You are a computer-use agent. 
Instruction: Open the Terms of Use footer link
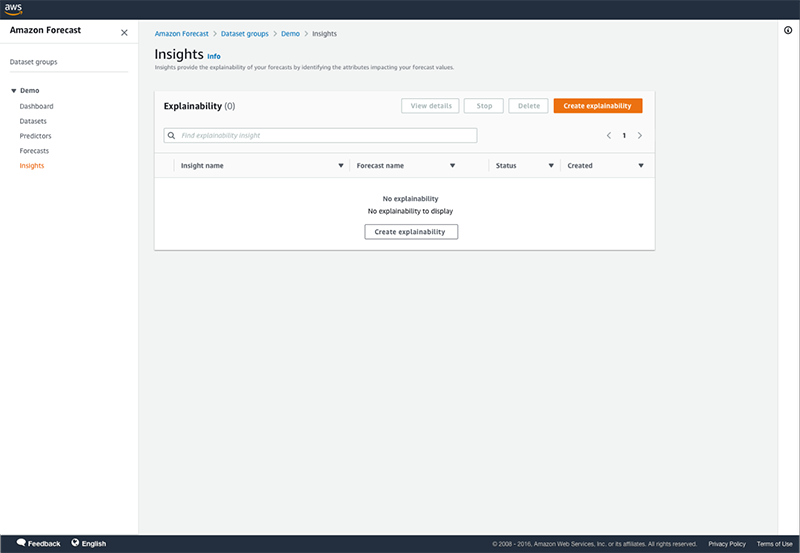coord(774,544)
